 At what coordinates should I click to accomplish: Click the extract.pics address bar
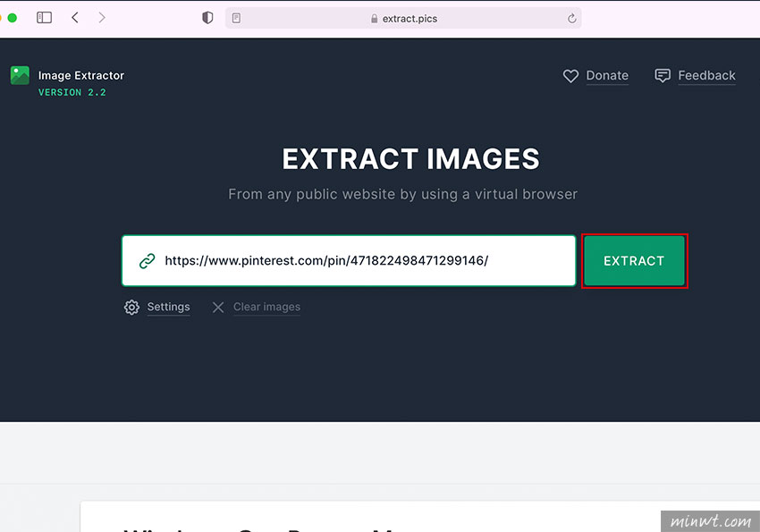[x=403, y=19]
